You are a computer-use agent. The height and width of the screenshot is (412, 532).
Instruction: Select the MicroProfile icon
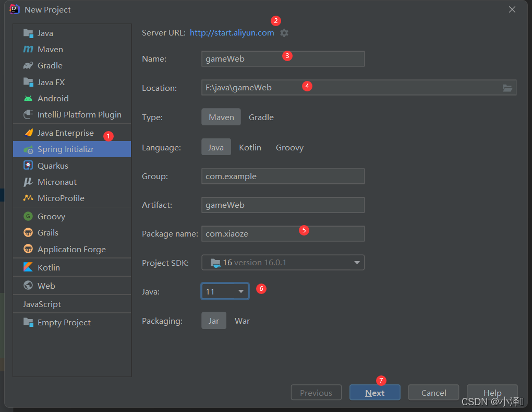tap(28, 198)
